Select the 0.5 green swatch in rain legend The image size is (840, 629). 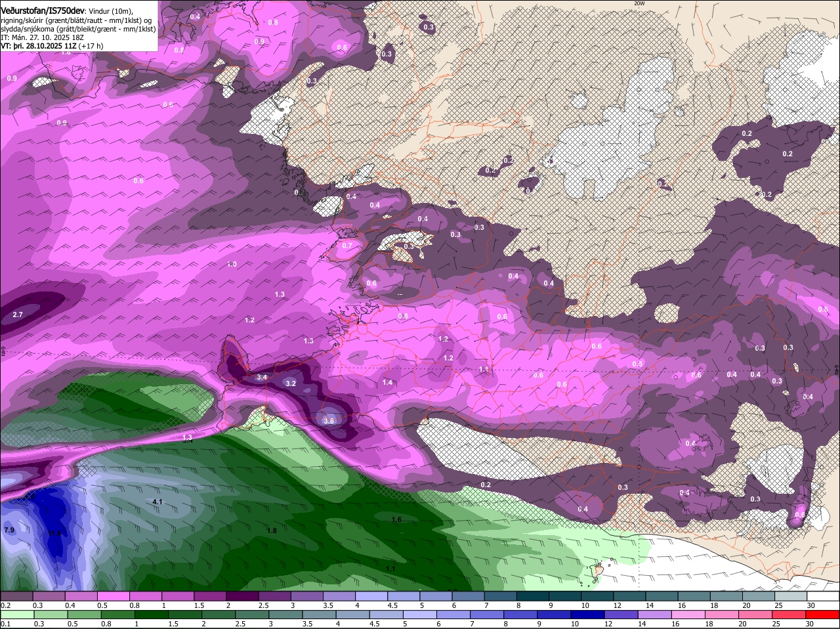click(84, 615)
